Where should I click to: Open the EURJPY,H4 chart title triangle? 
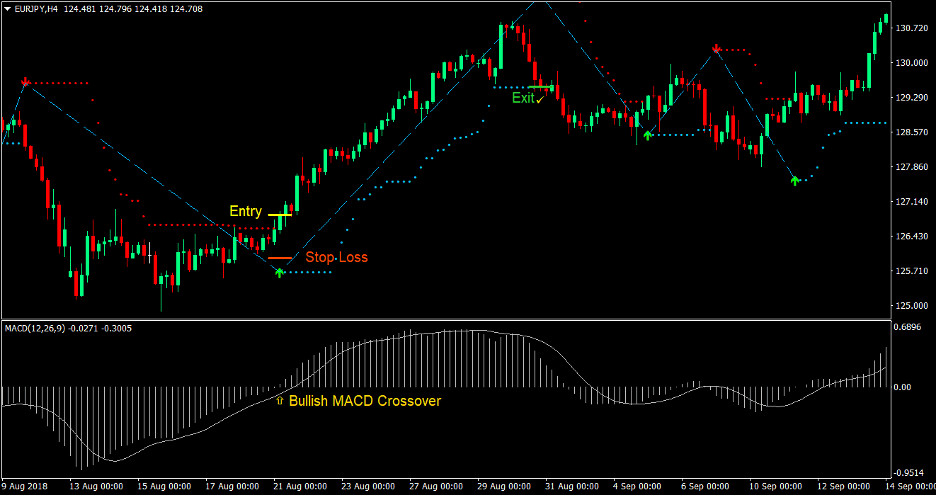click(8, 9)
